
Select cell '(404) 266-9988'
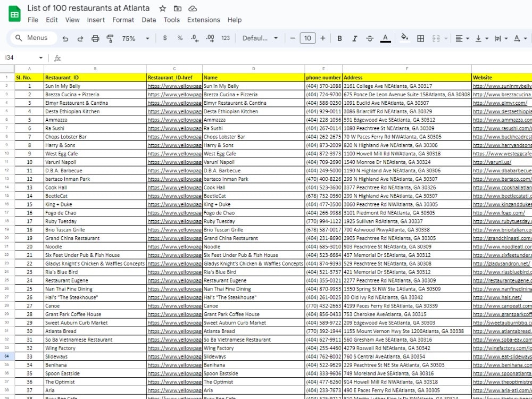pos(323,213)
